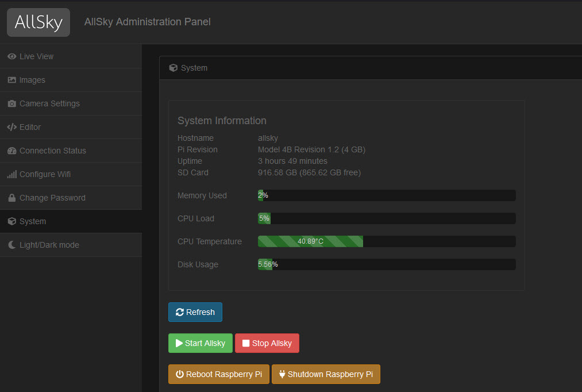Go to Camera Settings in sidebar

[49, 103]
